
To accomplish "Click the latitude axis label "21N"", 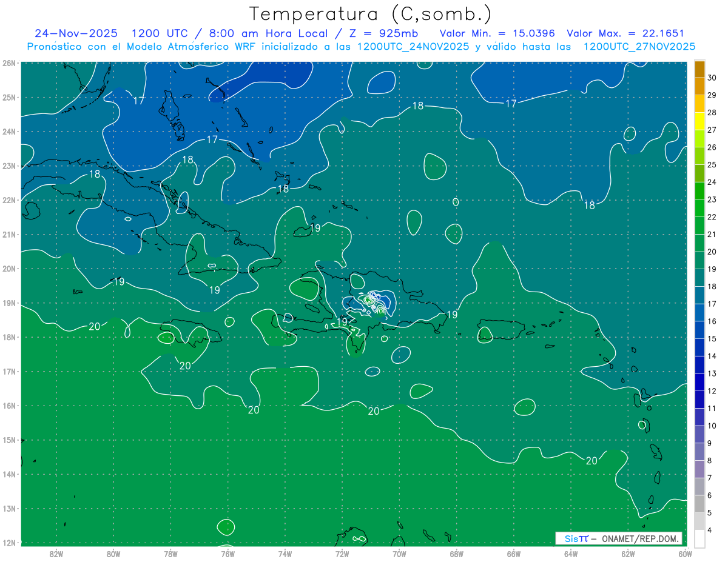I will [x=9, y=234].
